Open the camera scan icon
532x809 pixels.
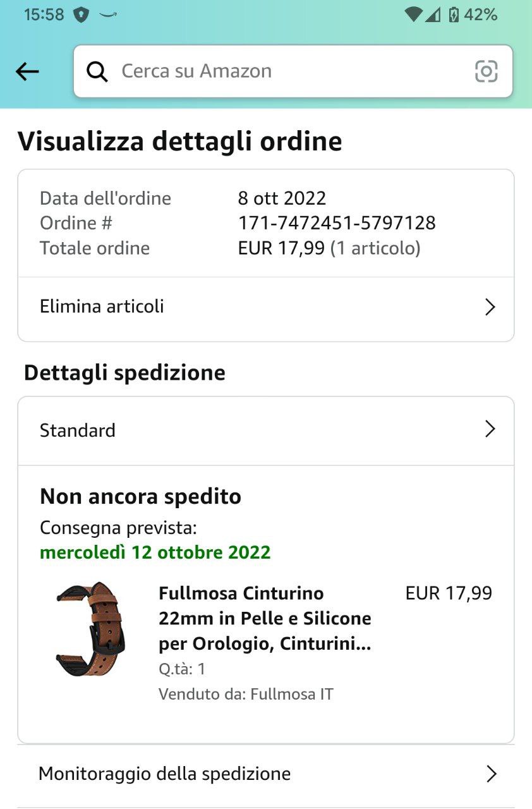click(x=486, y=71)
